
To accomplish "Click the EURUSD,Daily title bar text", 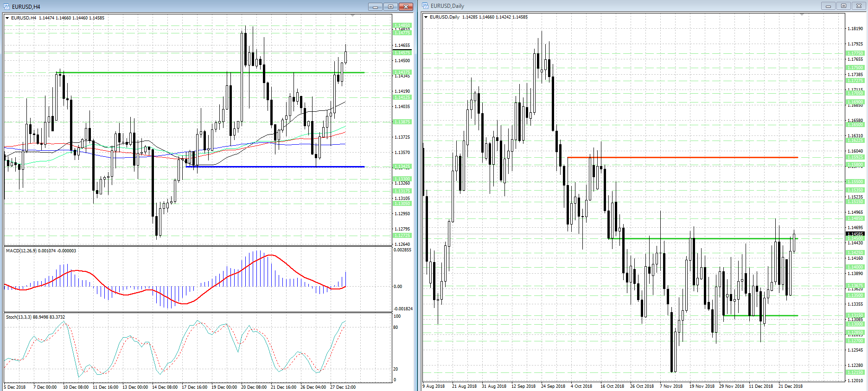I will (447, 6).
